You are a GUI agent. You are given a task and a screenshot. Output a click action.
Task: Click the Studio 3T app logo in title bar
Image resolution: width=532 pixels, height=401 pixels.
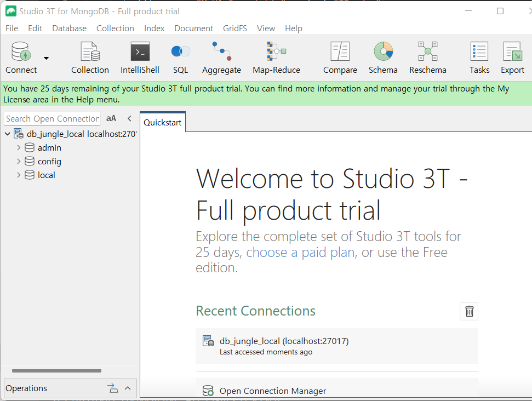point(11,11)
